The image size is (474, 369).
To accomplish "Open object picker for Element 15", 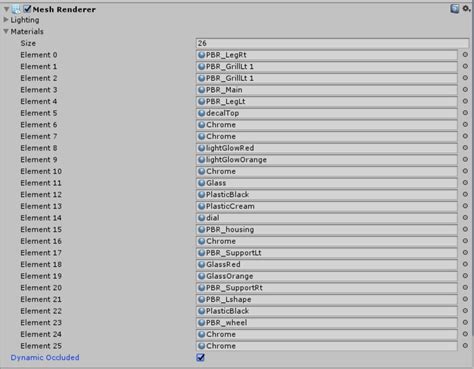I will click(465, 229).
